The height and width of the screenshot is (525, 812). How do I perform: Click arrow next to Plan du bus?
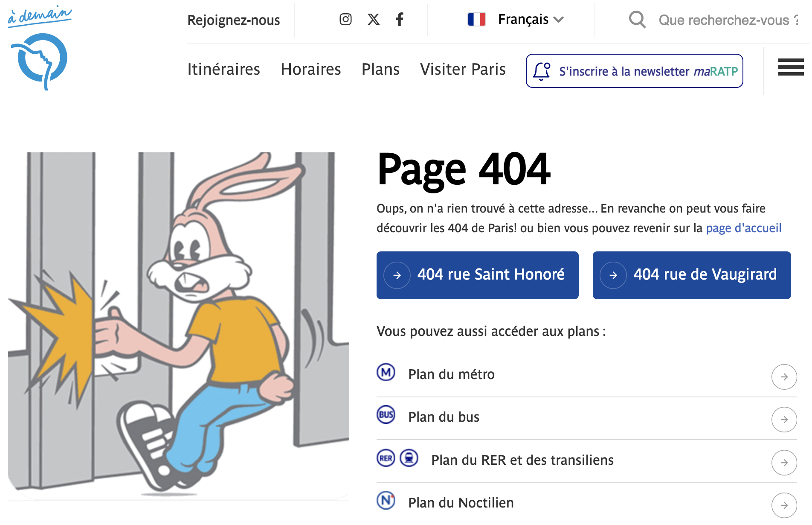[784, 420]
